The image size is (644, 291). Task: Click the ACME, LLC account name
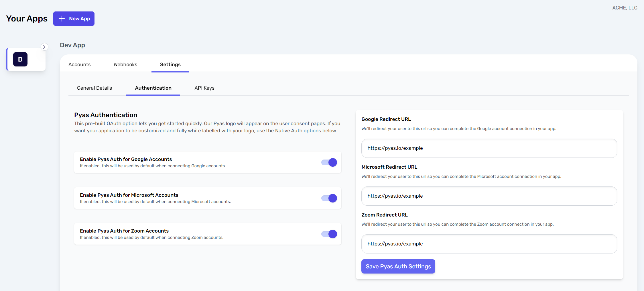(x=625, y=8)
